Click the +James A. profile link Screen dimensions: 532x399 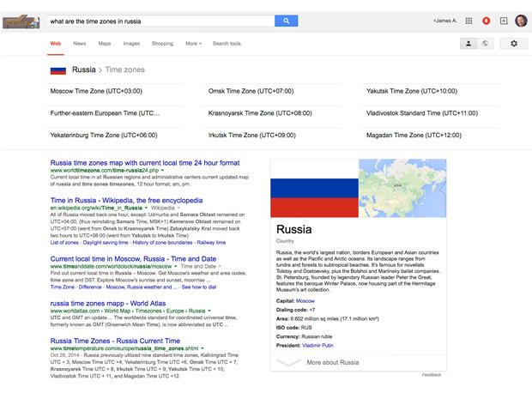pyautogui.click(x=444, y=21)
